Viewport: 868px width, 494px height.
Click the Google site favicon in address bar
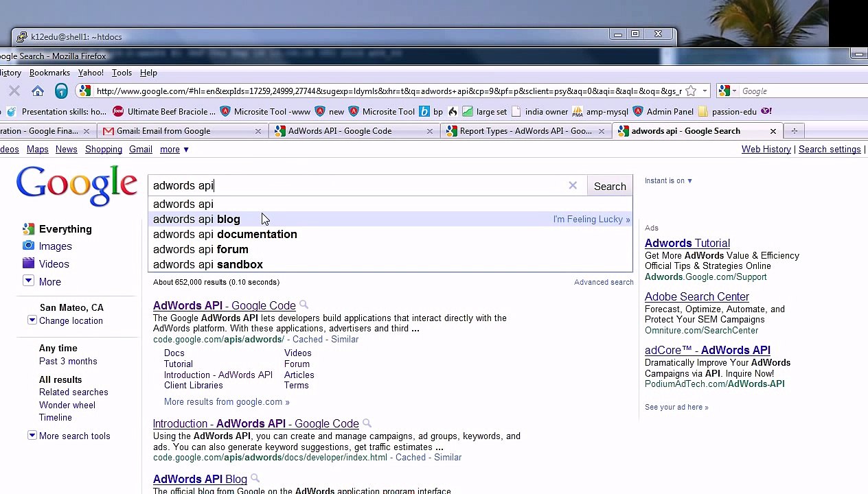click(84, 91)
